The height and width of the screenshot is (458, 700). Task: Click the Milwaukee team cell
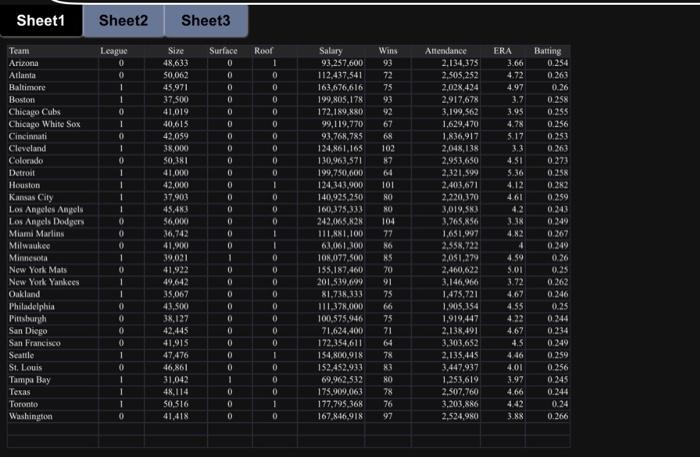tap(53, 246)
